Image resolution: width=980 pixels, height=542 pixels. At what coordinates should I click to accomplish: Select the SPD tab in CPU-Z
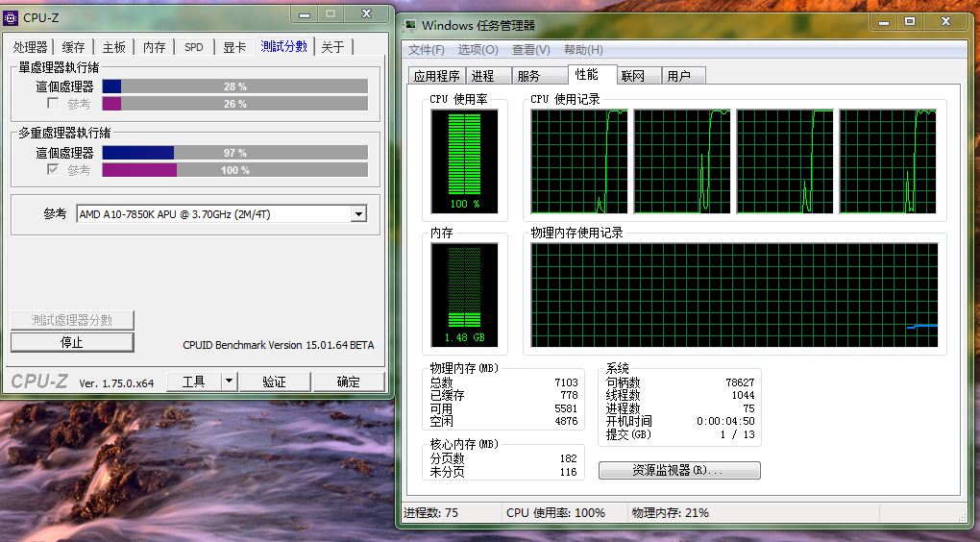pos(194,47)
